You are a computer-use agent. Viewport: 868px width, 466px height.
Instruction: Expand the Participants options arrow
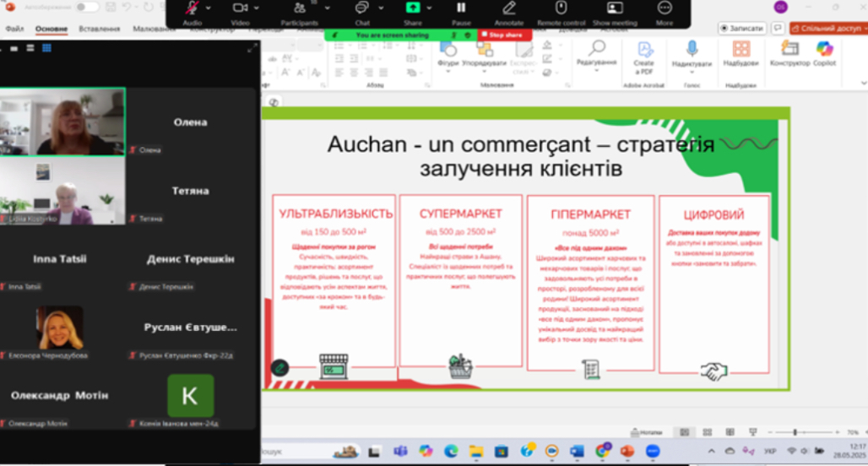click(x=327, y=8)
